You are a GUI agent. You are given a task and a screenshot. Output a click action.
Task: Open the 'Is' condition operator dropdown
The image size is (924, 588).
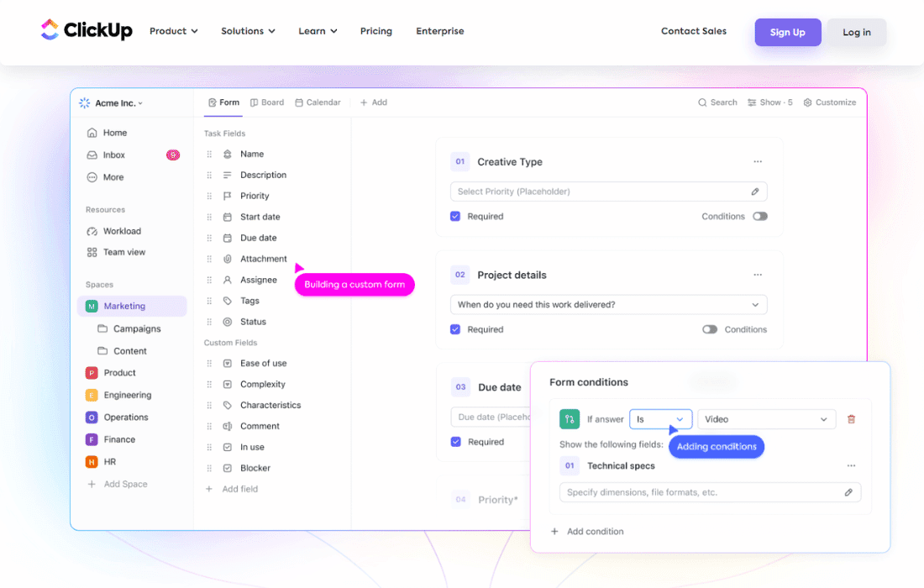(x=660, y=419)
